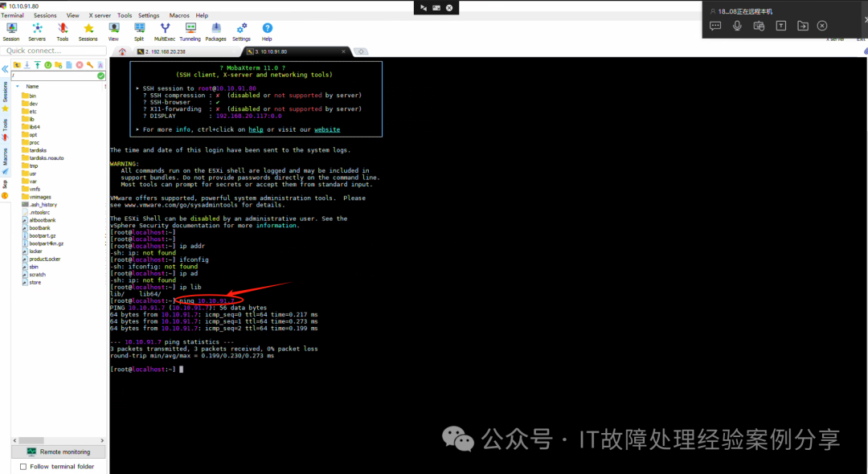Click the Remote monitoring button
The height and width of the screenshot is (474, 868).
tap(59, 452)
